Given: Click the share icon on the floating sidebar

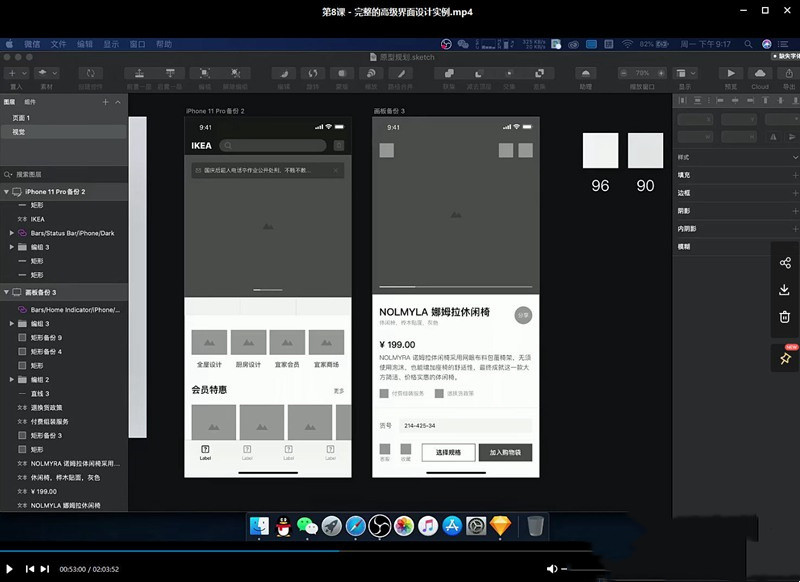Looking at the screenshot, I should click(x=785, y=263).
